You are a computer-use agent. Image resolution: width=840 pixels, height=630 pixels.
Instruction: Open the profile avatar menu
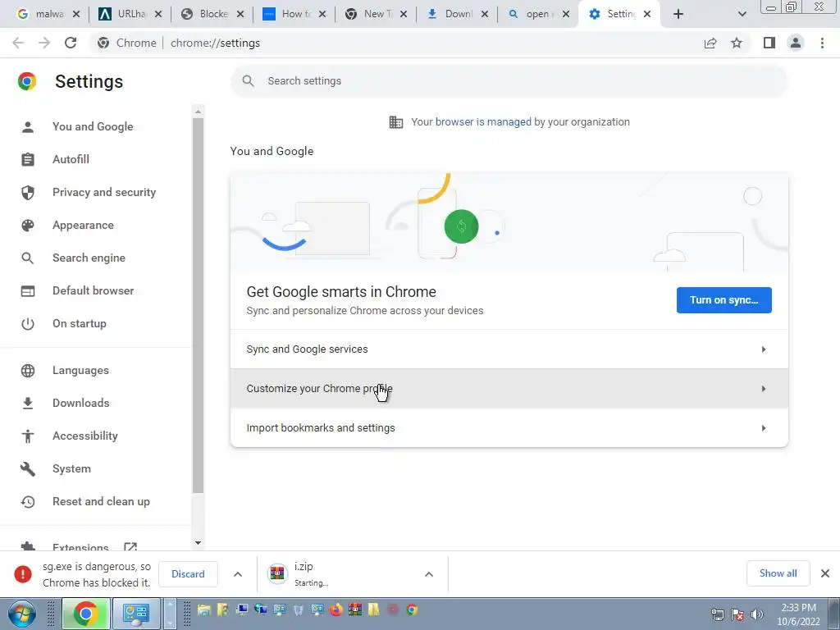pyautogui.click(x=796, y=43)
